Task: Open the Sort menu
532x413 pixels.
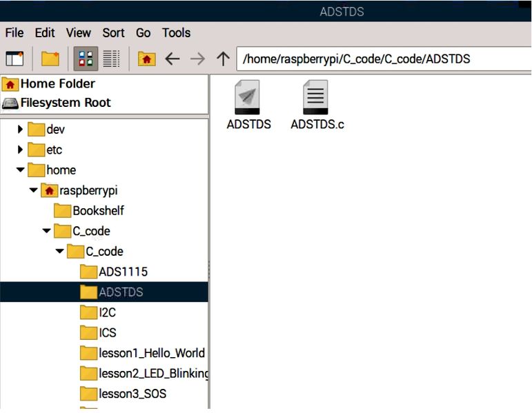Action: tap(113, 32)
